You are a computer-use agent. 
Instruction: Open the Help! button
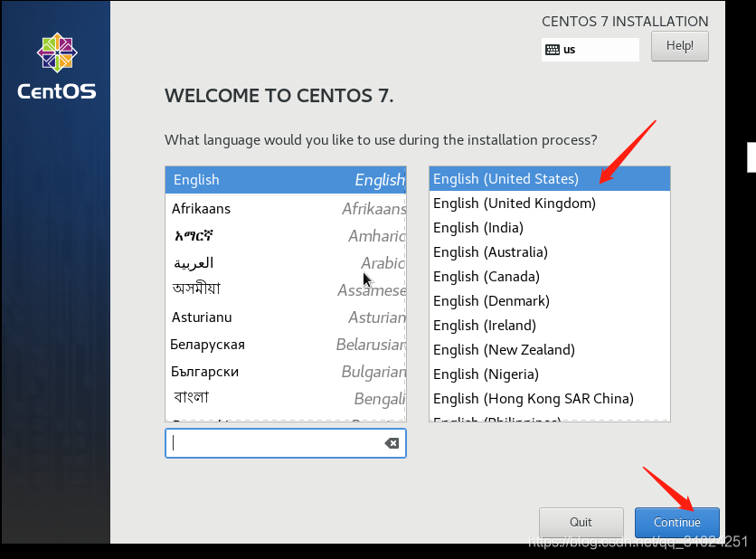(680, 46)
